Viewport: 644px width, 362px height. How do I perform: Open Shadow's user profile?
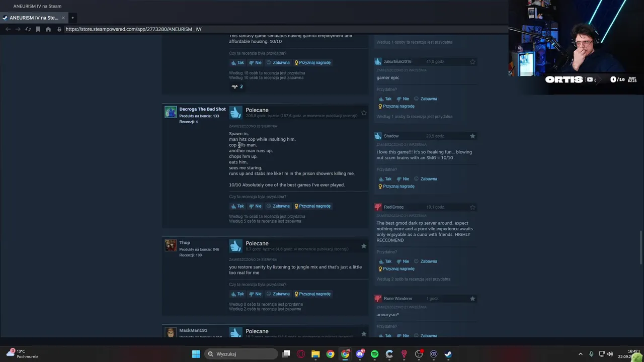point(391,136)
